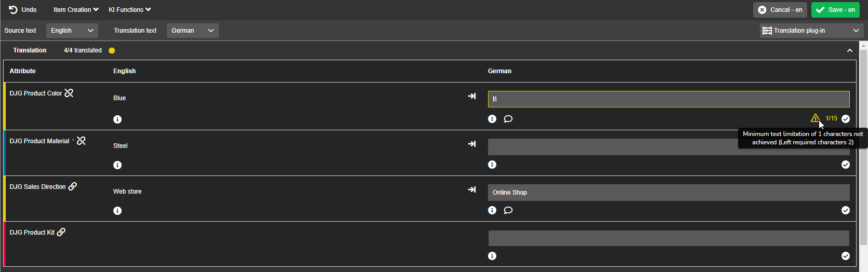Click the copy arrow for Steel row
Screen dimensions: 868x272
point(471,144)
